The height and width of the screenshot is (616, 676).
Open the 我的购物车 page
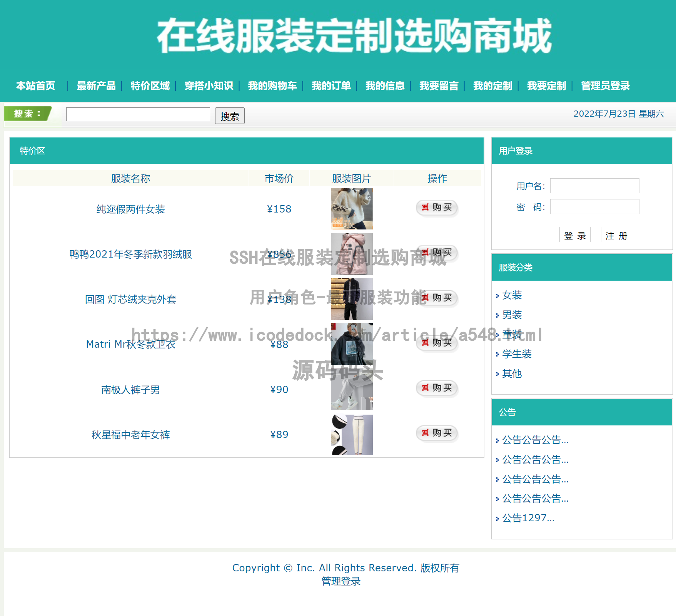click(273, 86)
